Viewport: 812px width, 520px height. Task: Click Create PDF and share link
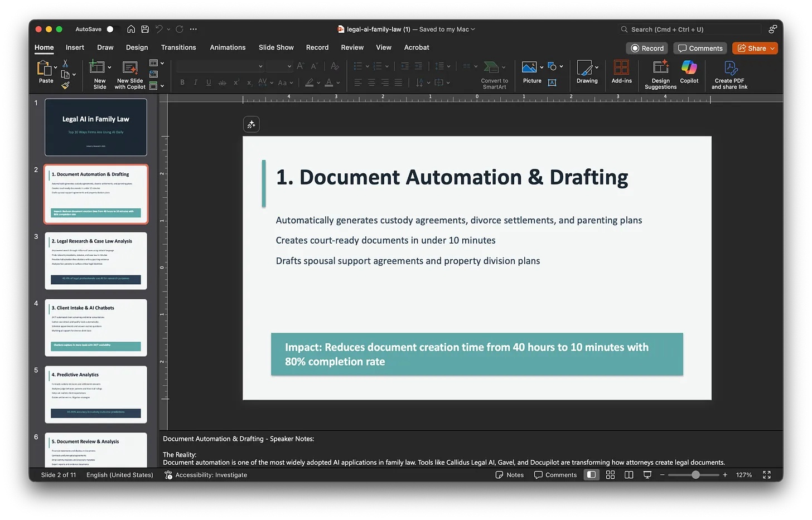(729, 69)
